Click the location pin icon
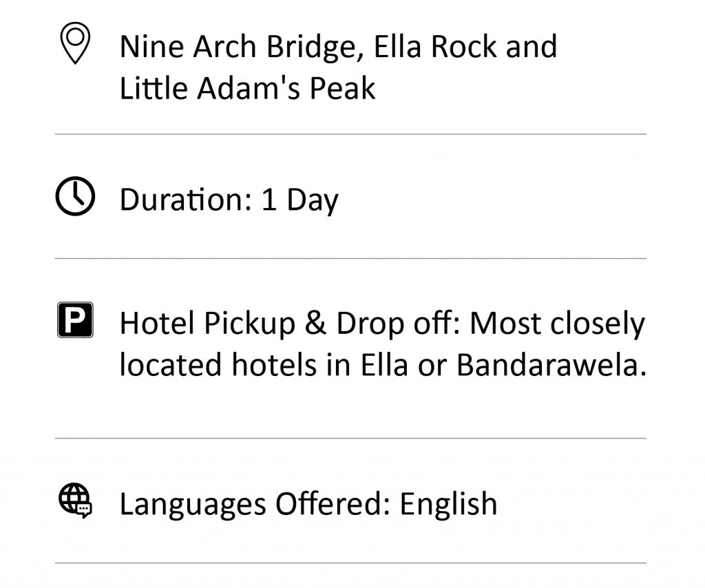The width and height of the screenshot is (705, 588). (x=75, y=43)
